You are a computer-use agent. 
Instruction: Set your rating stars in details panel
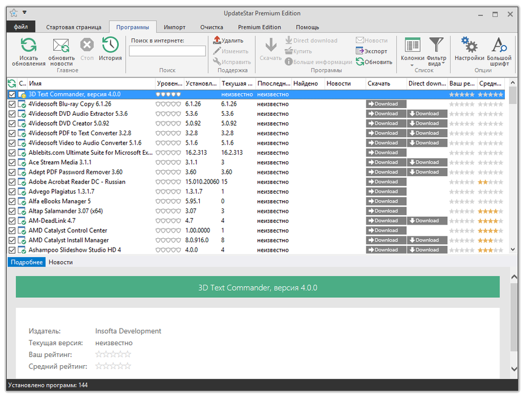[113, 355]
